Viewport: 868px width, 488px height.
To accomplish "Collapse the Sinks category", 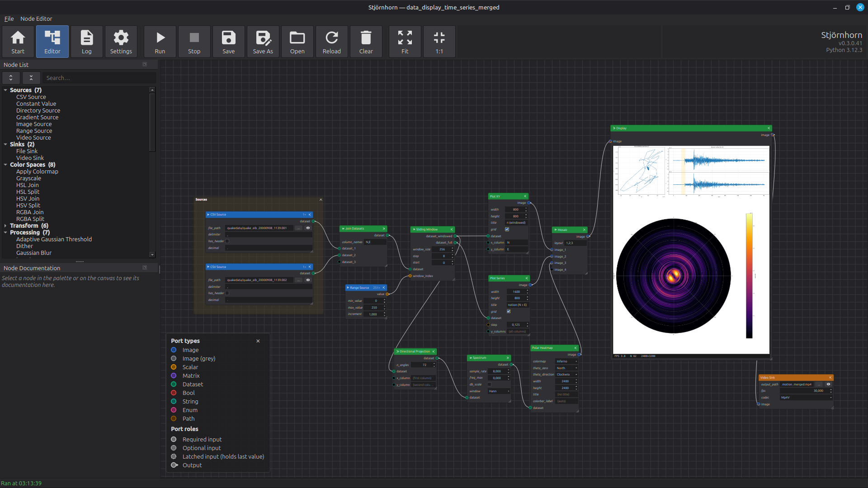I will [x=5, y=145].
